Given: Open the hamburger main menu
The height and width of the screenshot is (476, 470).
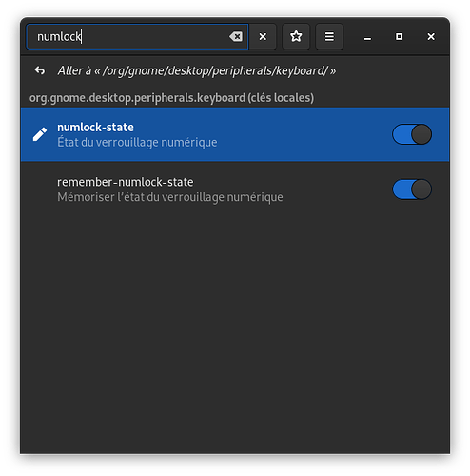Looking at the screenshot, I should pos(329,36).
